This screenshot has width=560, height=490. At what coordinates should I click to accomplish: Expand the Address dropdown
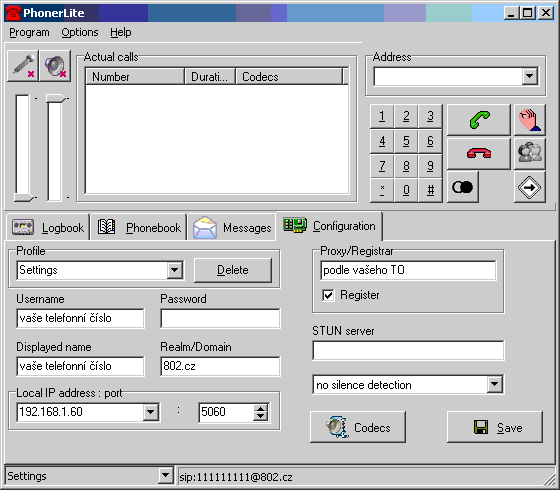pos(530,76)
